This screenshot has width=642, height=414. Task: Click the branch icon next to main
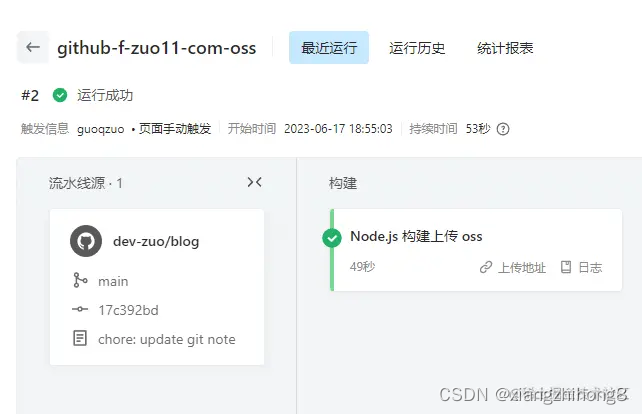click(80, 281)
